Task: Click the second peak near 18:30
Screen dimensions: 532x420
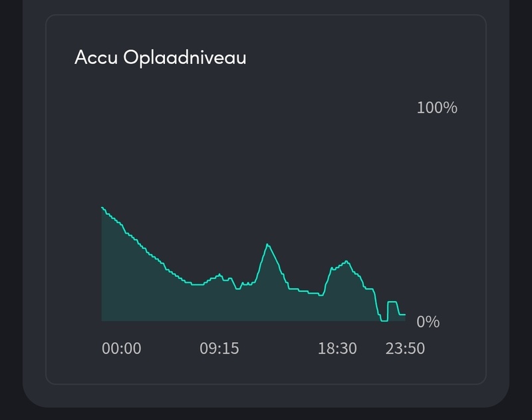Action: [x=346, y=261]
